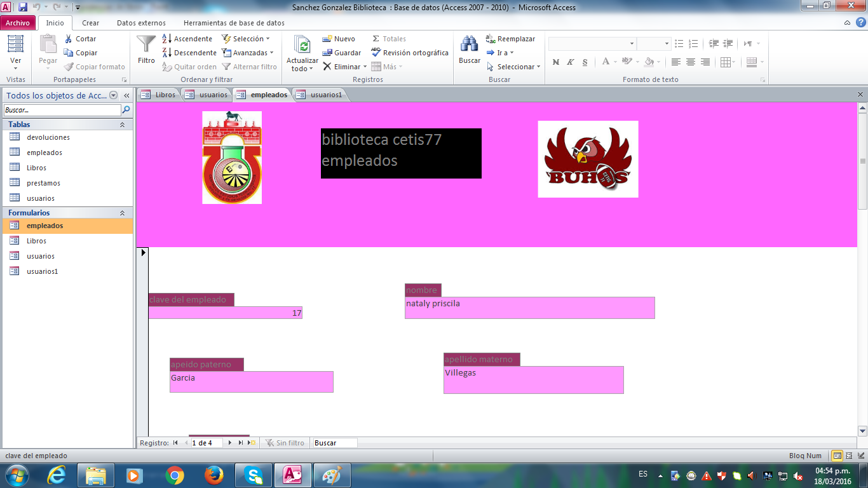Click Guardar record icon in ribbon

coord(328,53)
